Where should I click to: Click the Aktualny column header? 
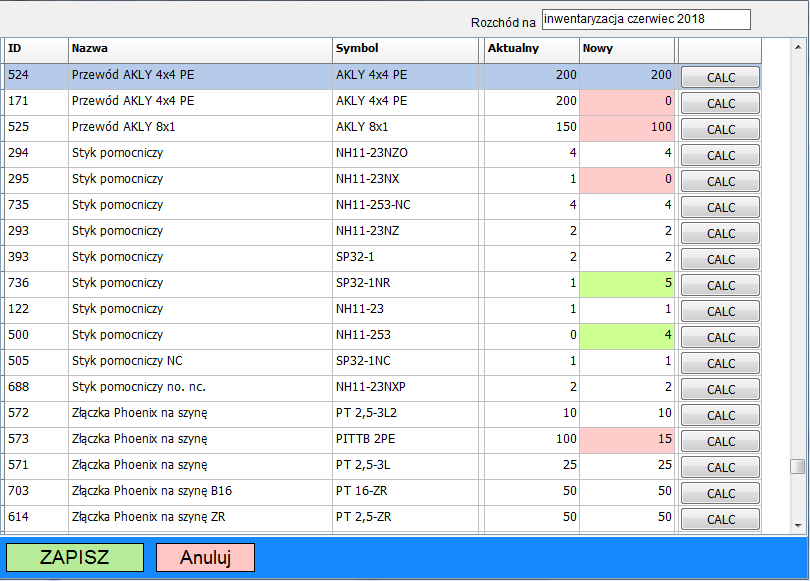(532, 50)
